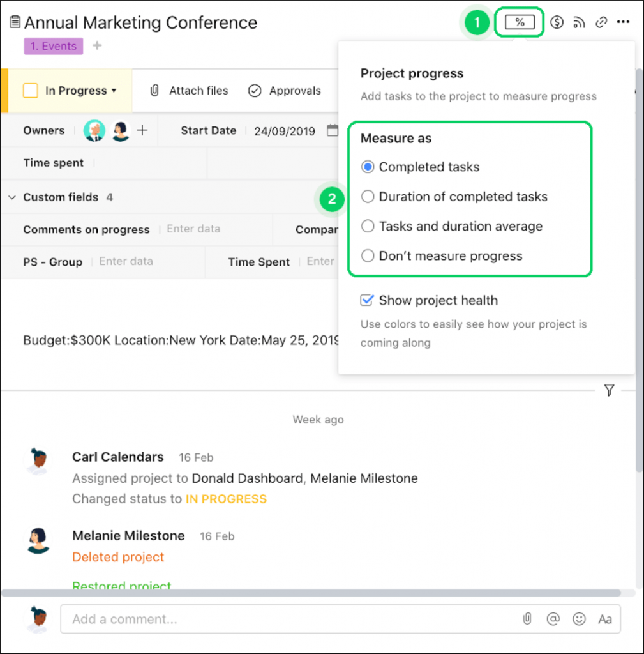The width and height of the screenshot is (644, 654).
Task: Select the Completed tasks radio button
Action: coord(367,167)
